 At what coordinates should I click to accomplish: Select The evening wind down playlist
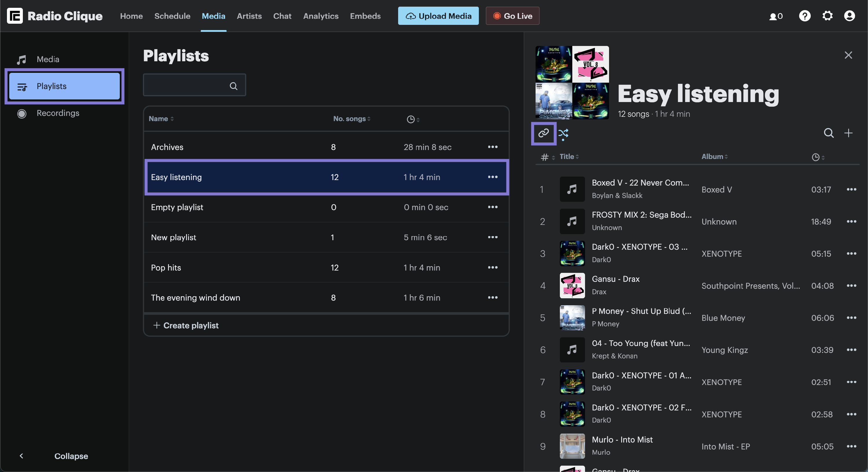click(326, 297)
